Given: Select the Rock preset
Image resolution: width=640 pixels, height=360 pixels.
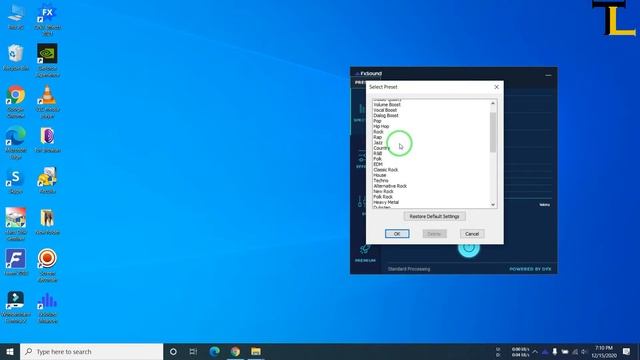Looking at the screenshot, I should 378,132.
